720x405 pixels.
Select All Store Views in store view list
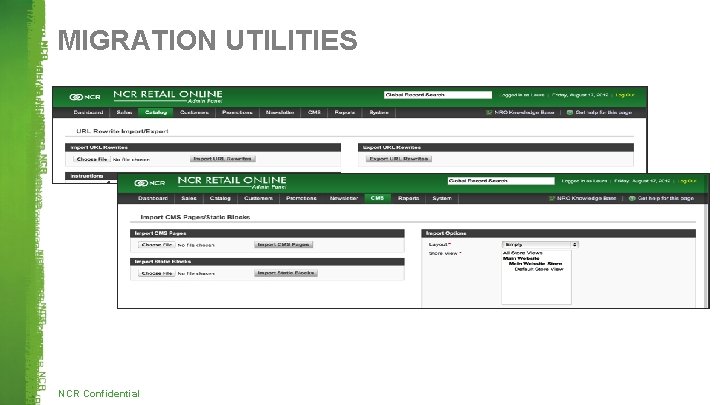coord(523,253)
